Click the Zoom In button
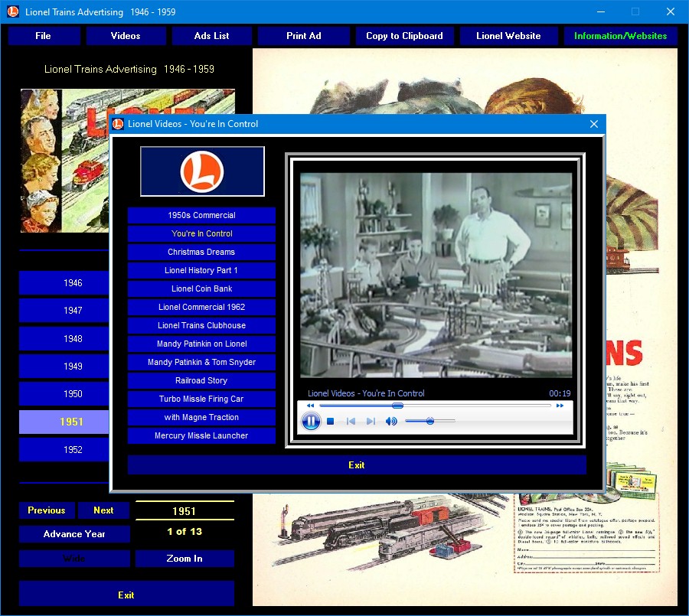Screen dimensions: 689x616 tap(184, 559)
